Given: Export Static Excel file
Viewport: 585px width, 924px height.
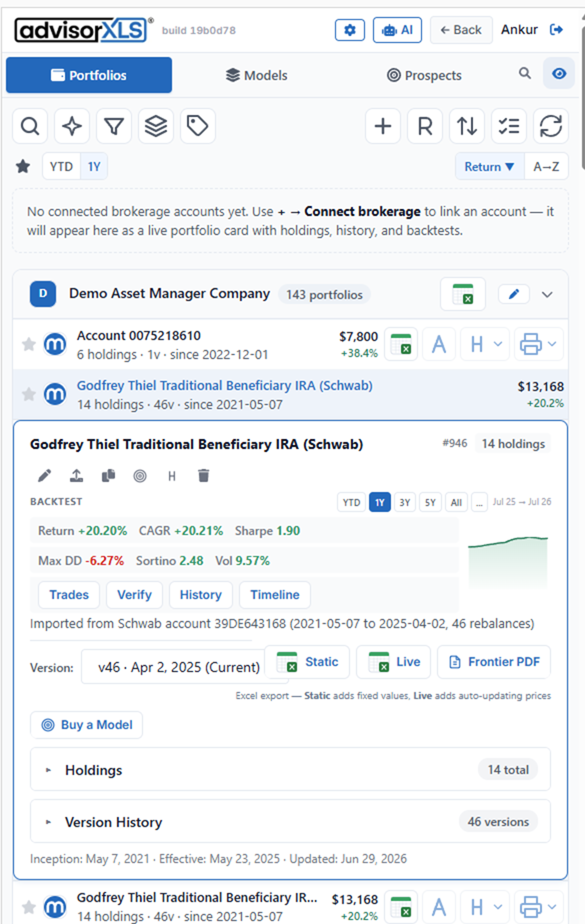Looking at the screenshot, I should coord(307,662).
